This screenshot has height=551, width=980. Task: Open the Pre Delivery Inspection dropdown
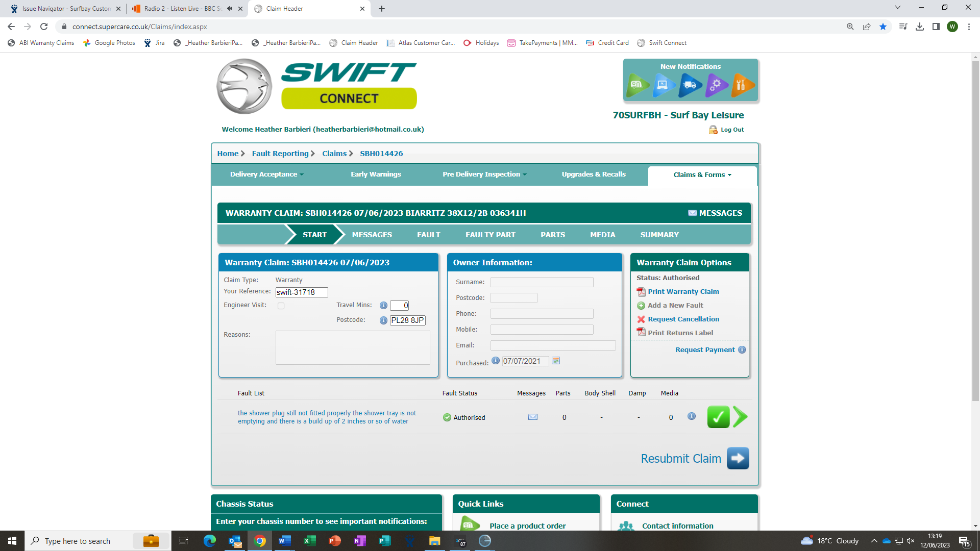coord(484,174)
